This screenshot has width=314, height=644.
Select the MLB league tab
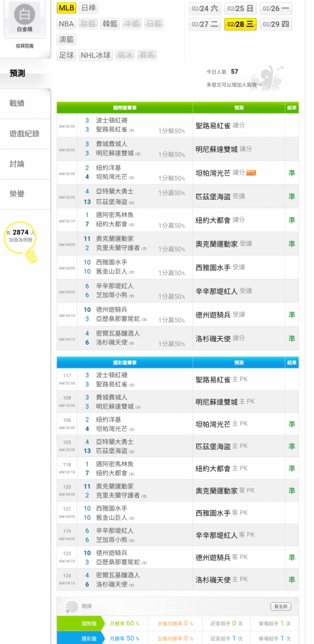(66, 8)
